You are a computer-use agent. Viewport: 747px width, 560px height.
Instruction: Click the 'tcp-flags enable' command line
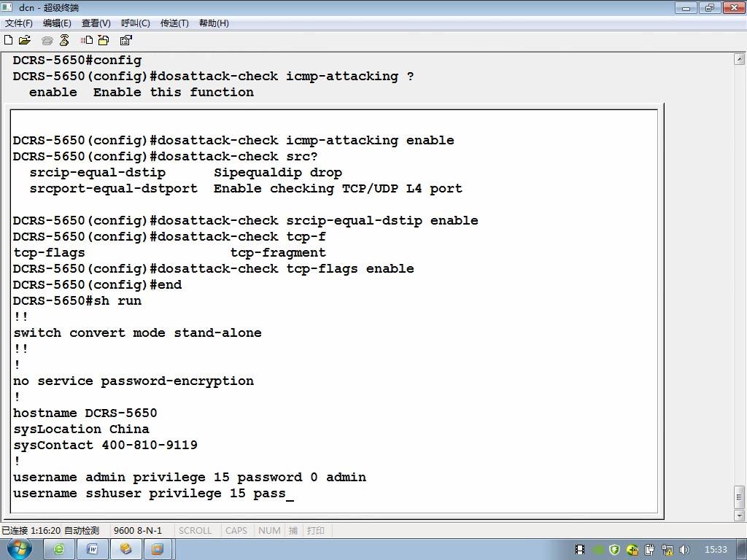[x=214, y=268]
